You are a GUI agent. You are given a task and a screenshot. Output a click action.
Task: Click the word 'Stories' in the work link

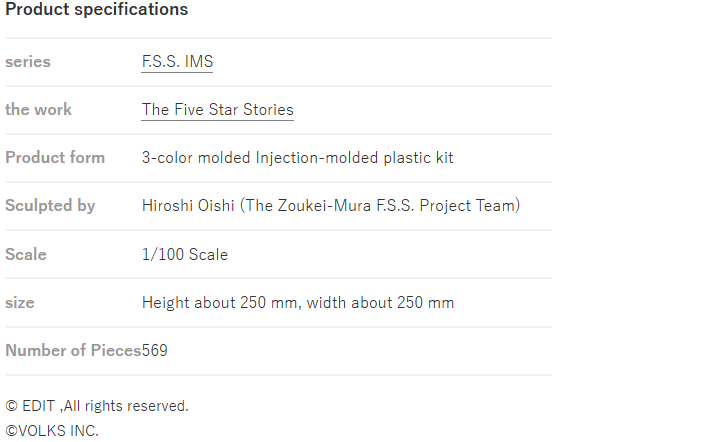pyautogui.click(x=269, y=109)
